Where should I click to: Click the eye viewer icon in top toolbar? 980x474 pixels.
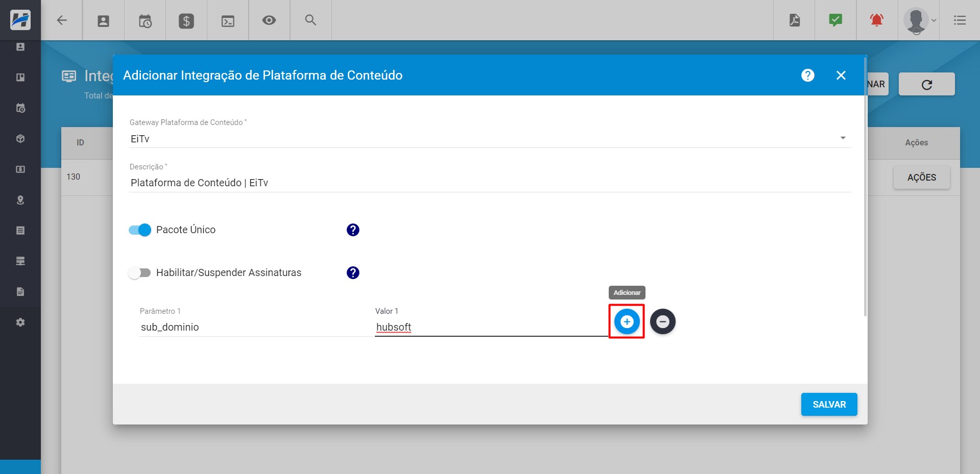click(269, 20)
